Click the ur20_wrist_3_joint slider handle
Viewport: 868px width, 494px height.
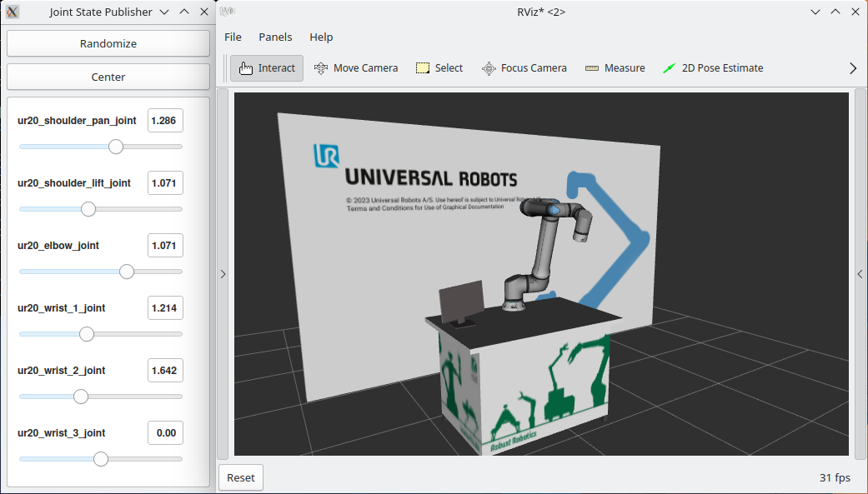pyautogui.click(x=101, y=459)
